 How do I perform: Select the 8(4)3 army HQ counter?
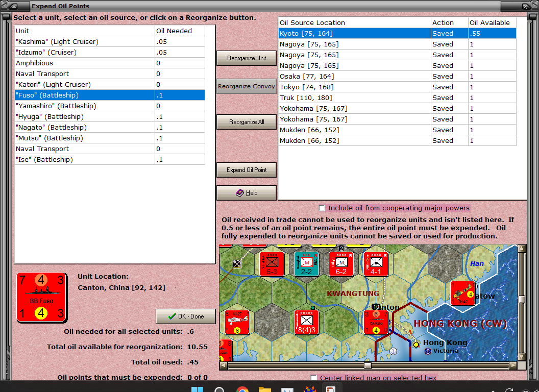[307, 323]
